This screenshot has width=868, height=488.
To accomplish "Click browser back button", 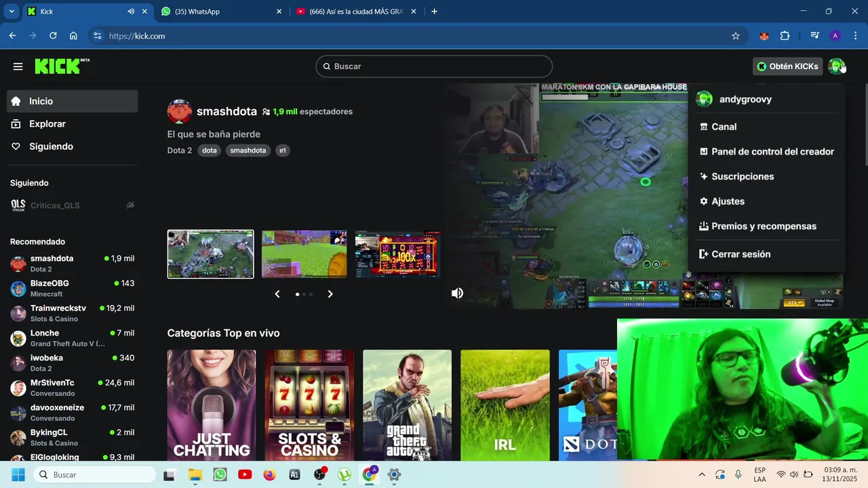I will pyautogui.click(x=12, y=36).
